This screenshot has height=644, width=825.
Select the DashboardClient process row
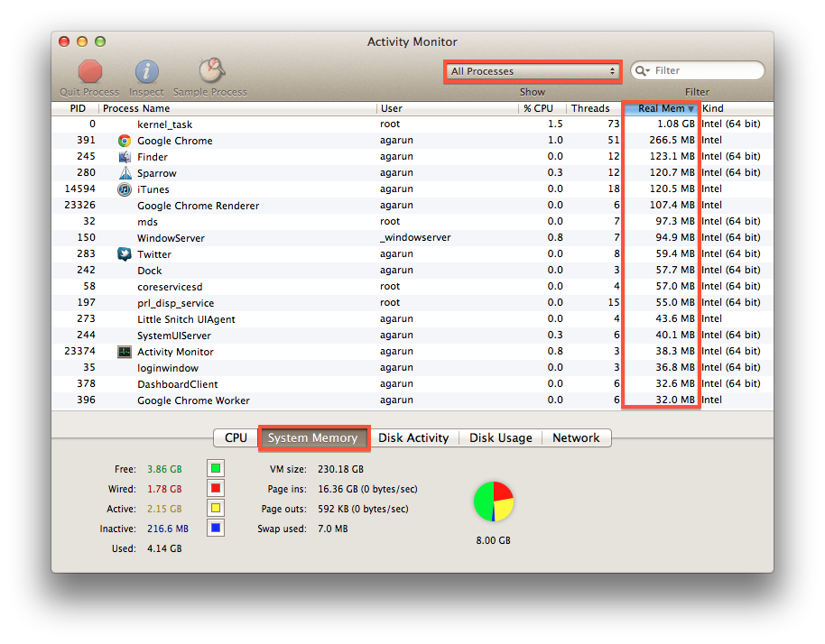[x=412, y=384]
